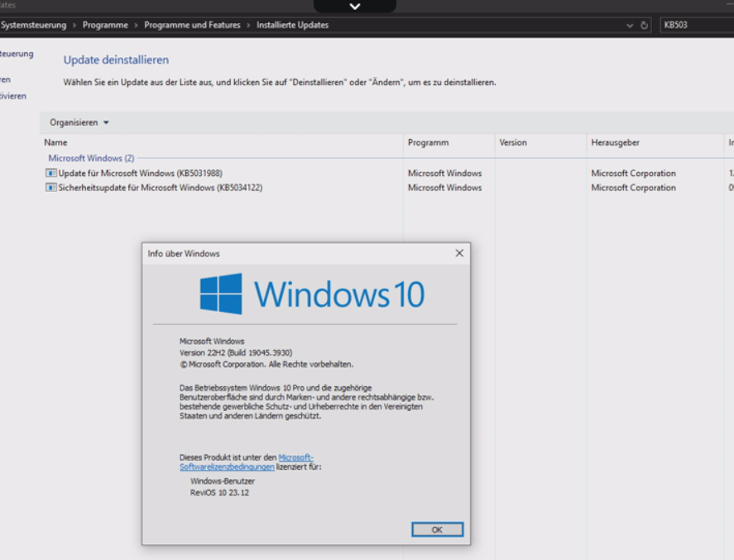Go to Systemsteuerung in the breadcrumb
The height and width of the screenshot is (560, 734).
pyautogui.click(x=33, y=26)
